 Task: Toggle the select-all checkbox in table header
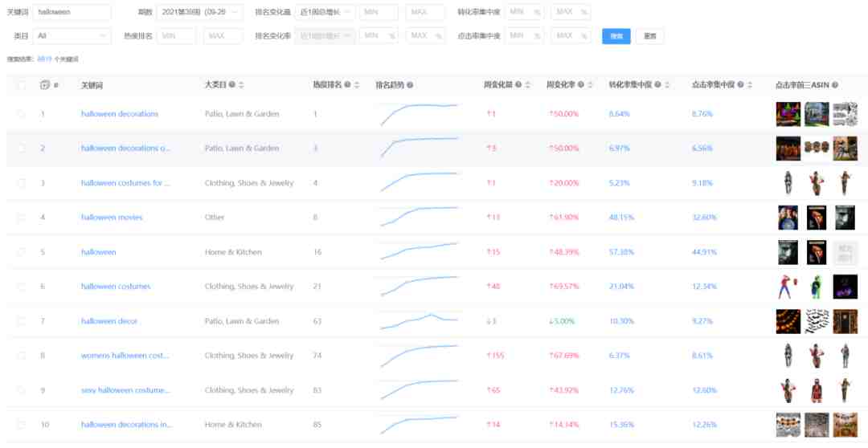pos(21,84)
